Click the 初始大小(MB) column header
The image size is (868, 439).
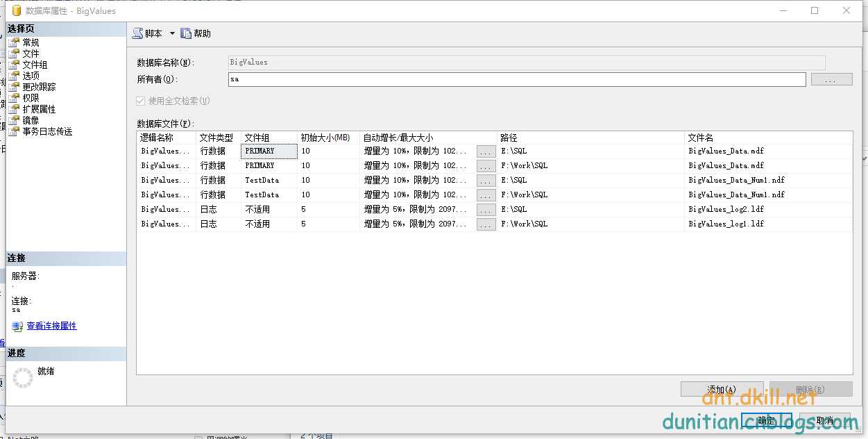point(328,138)
